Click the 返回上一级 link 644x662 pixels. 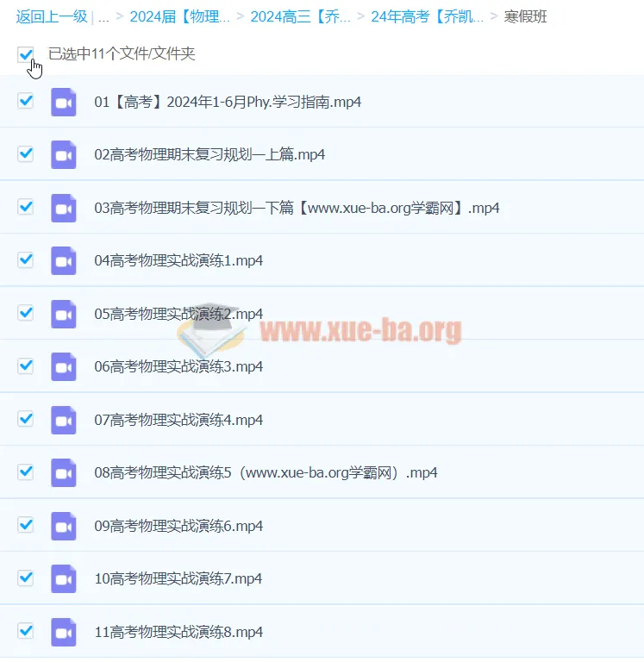coord(51,16)
